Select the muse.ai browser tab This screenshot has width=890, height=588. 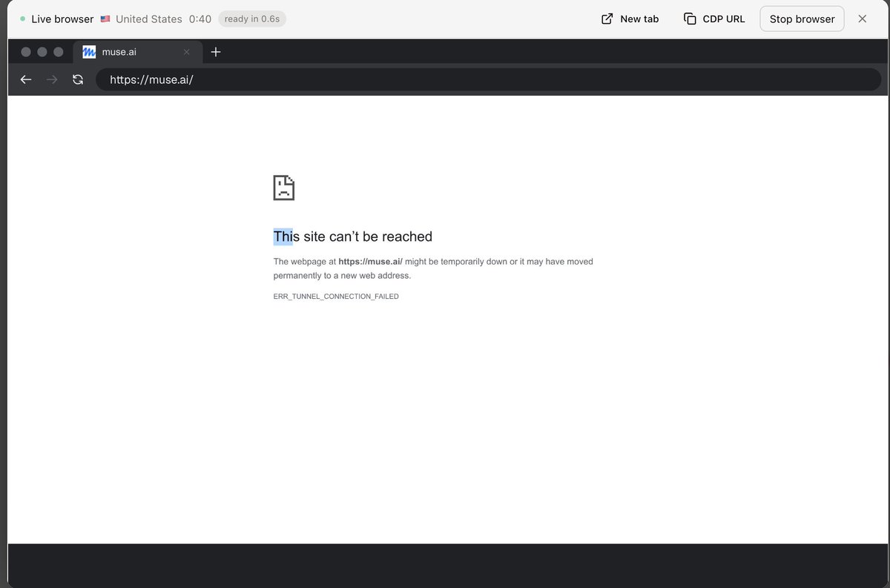(136, 52)
